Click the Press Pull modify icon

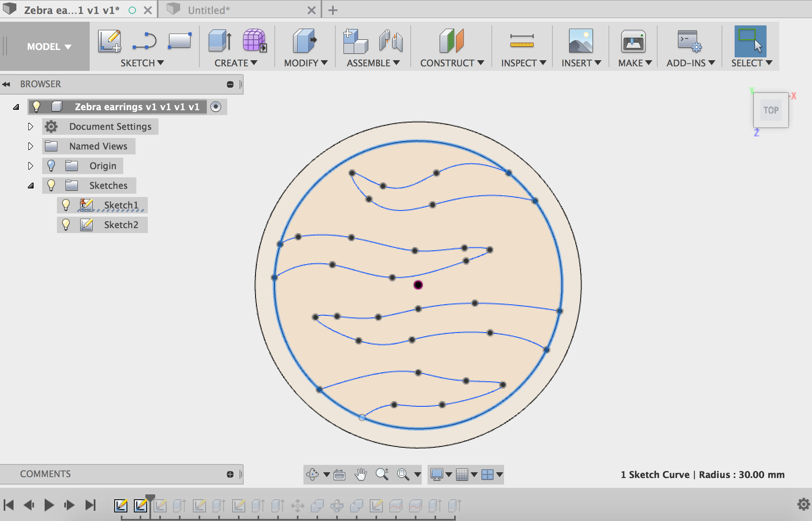tap(304, 41)
